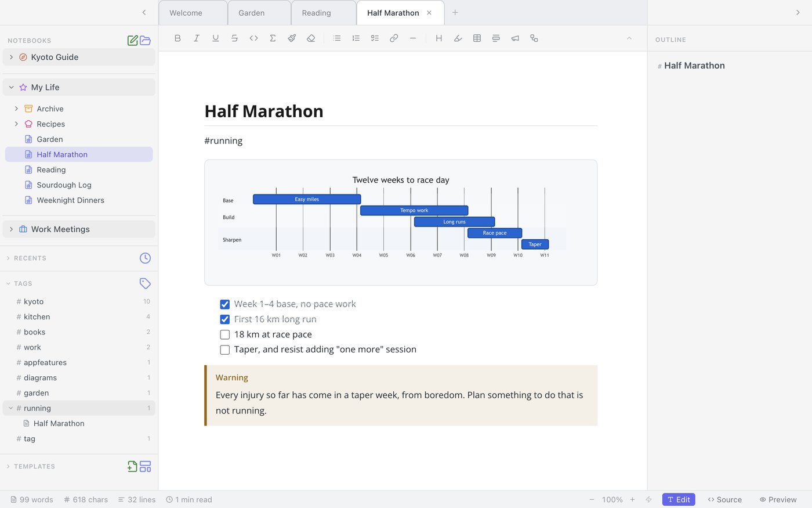Expand Archive folder
The image size is (812, 508).
click(16, 109)
